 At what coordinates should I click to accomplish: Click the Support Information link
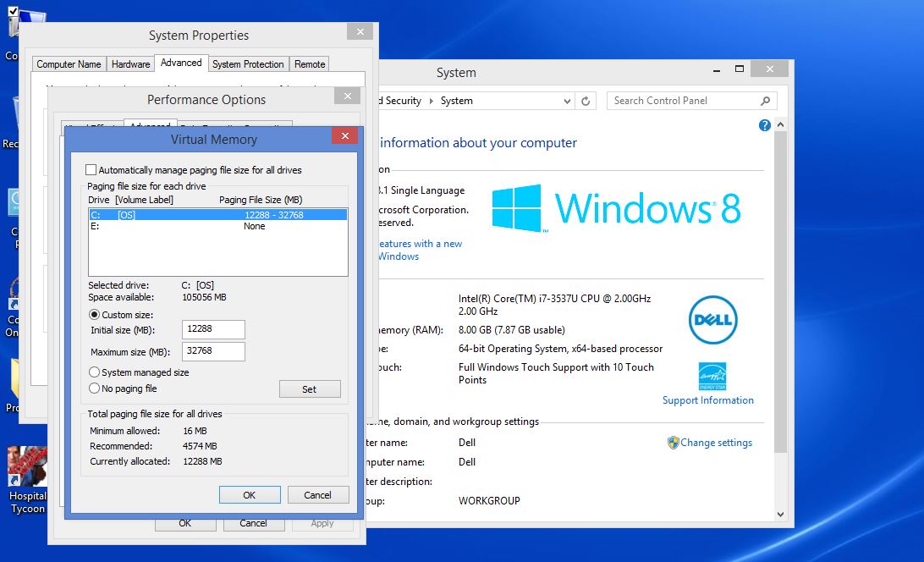coord(708,401)
